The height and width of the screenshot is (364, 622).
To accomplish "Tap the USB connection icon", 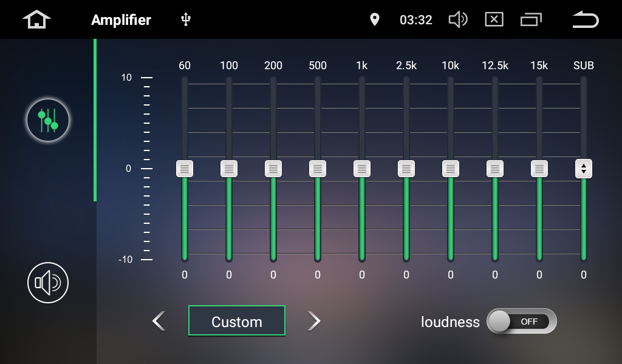I will tap(186, 19).
